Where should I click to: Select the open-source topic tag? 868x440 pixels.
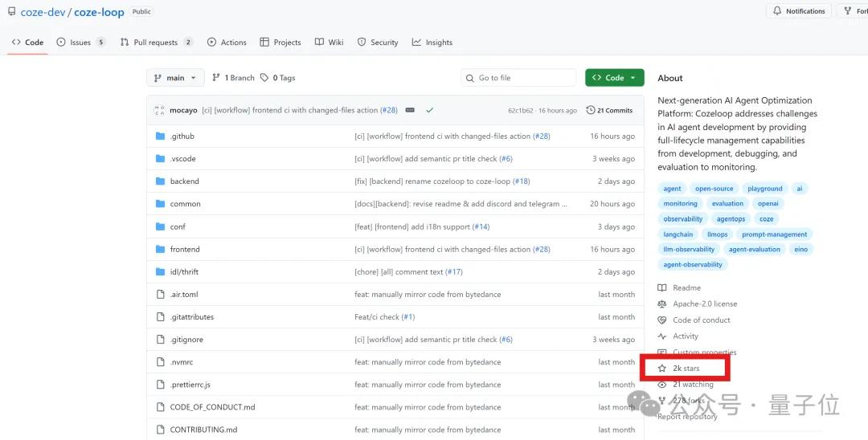[714, 189]
